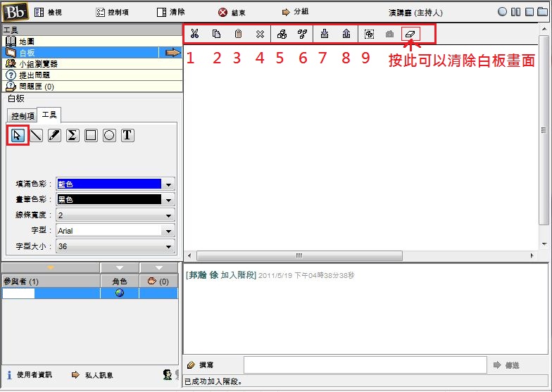Click the Paste clipboard icon

[x=238, y=34]
